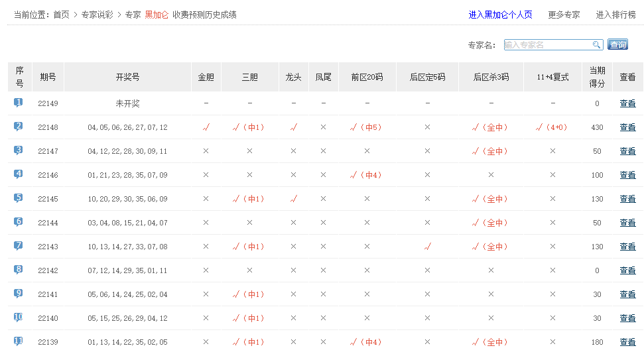Open 查看 link for issue 22142
This screenshot has height=352, width=644.
(627, 270)
